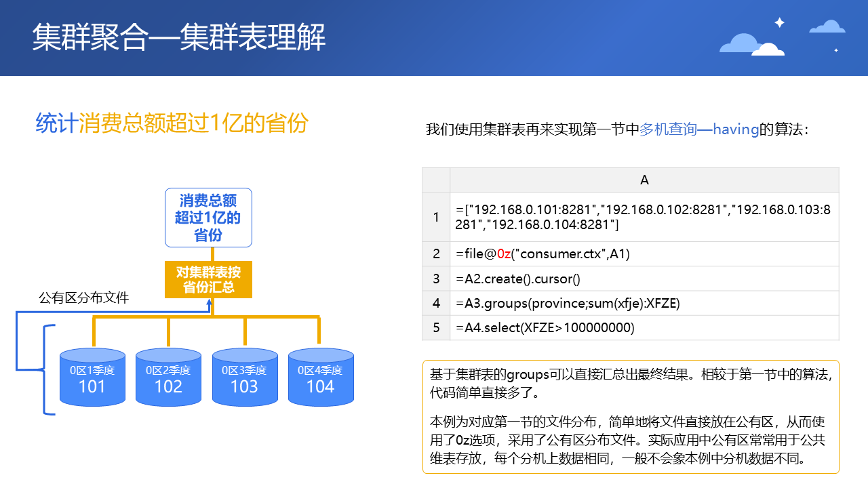This screenshot has width=868, height=488.
Task: Click the small cloud icon at top right
Action: 827,26
